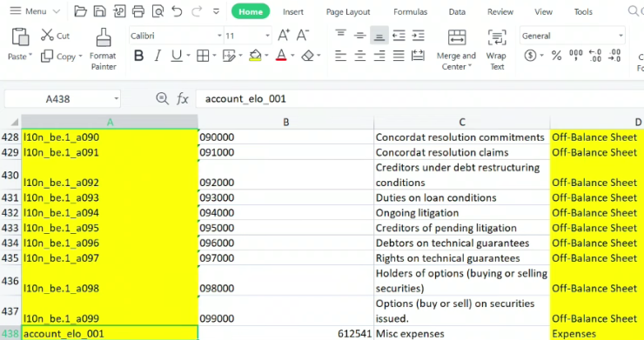Click the Merge and Center button

click(x=456, y=50)
